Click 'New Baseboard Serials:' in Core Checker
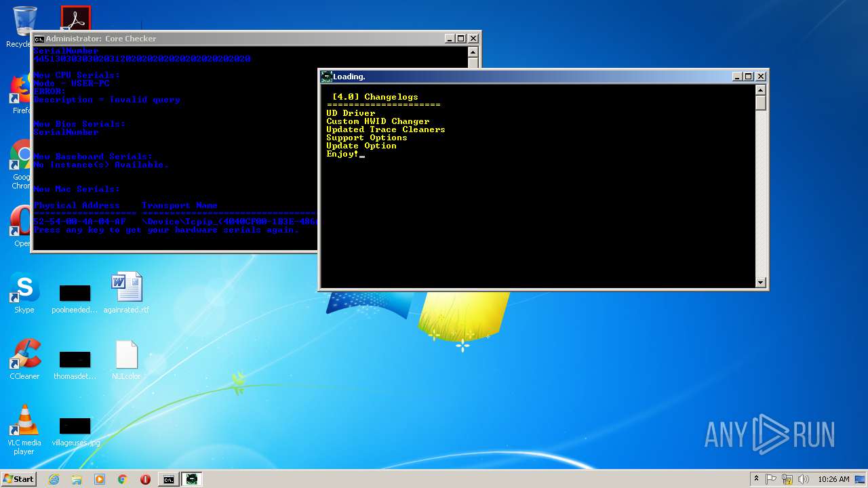This screenshot has width=868, height=488. pyautogui.click(x=93, y=157)
